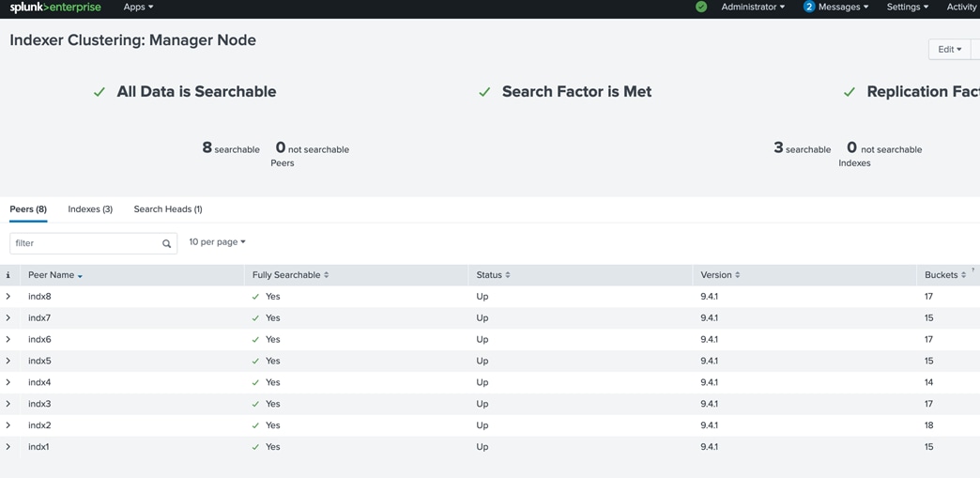Click the Indexer Clustering: Manager Node title

point(133,40)
